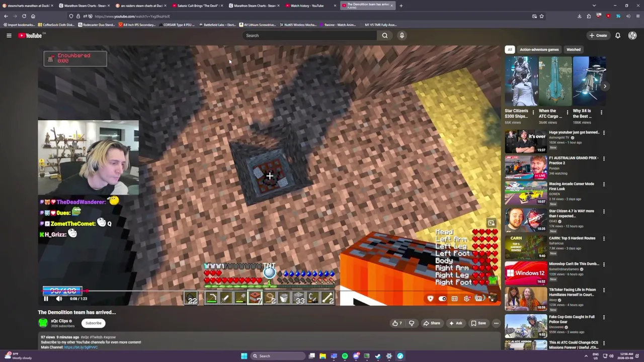Open the account avatar menu
Screen dimensions: 644x362
click(632, 35)
